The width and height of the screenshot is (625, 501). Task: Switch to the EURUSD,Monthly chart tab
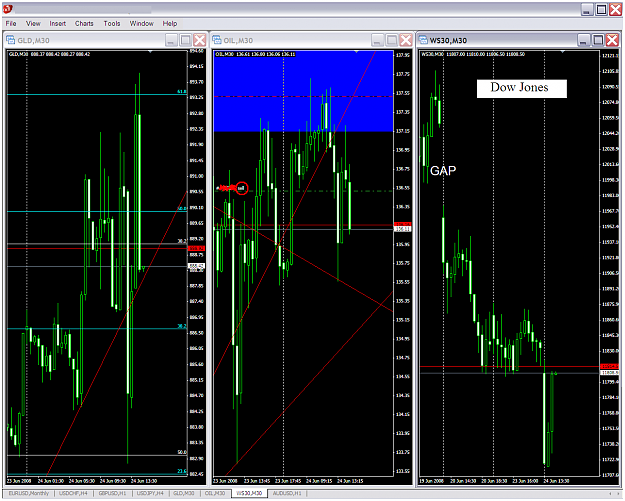(28, 493)
